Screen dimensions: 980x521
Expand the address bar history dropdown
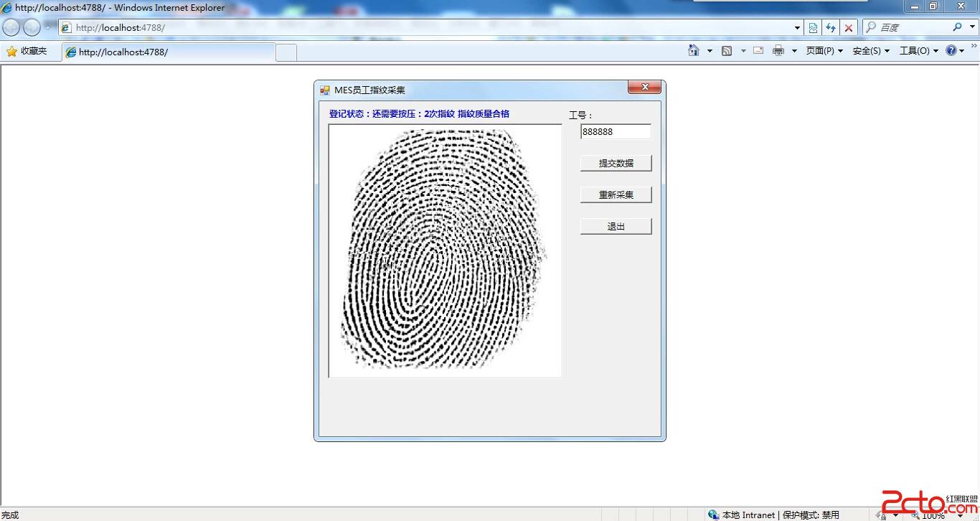[798, 27]
